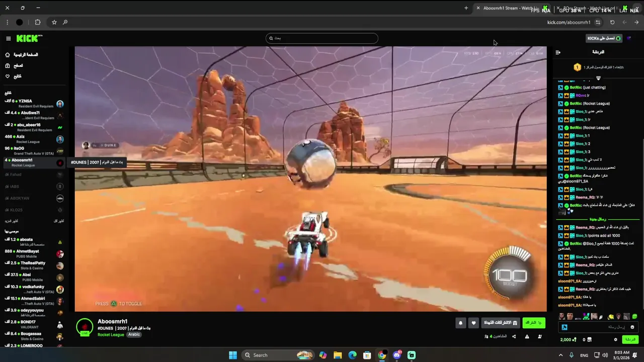This screenshot has height=362, width=644.
Task: Click the green chat send button
Action: point(630,339)
